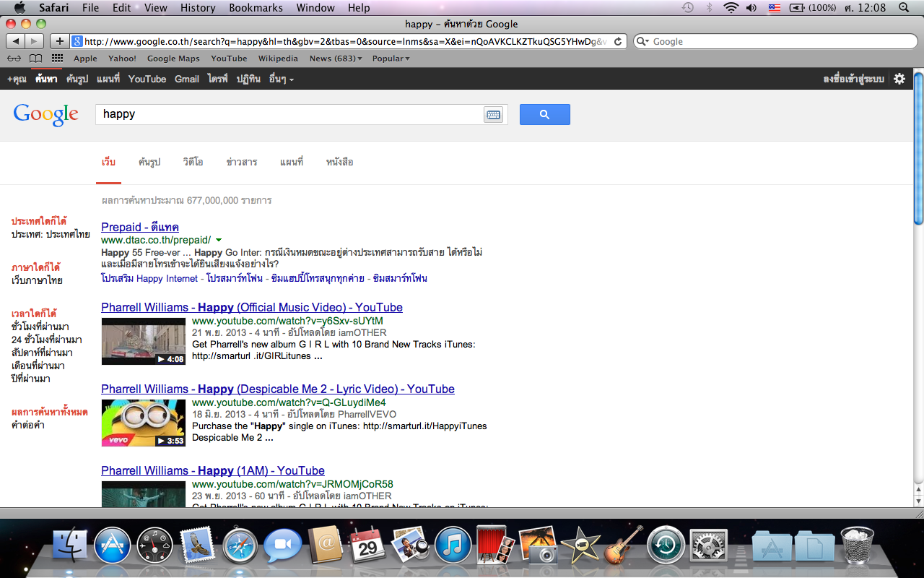Open the Google Maps bookmark
This screenshot has width=924, height=578.
tap(173, 59)
